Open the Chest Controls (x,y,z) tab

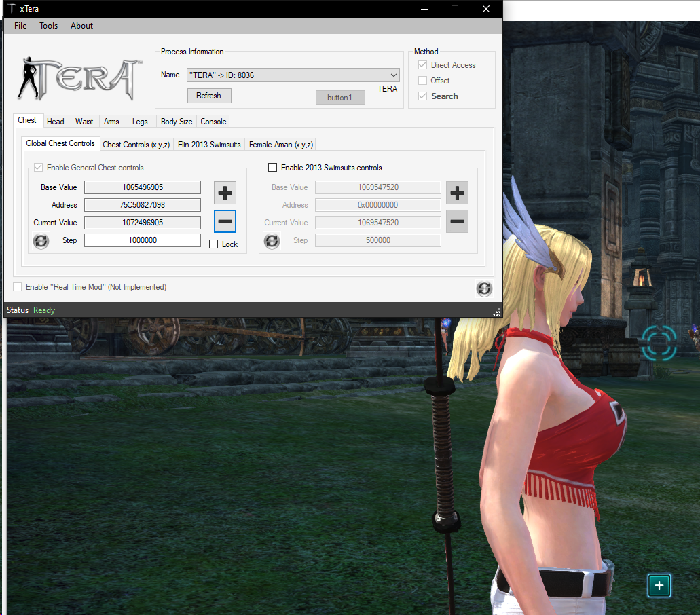(x=136, y=145)
